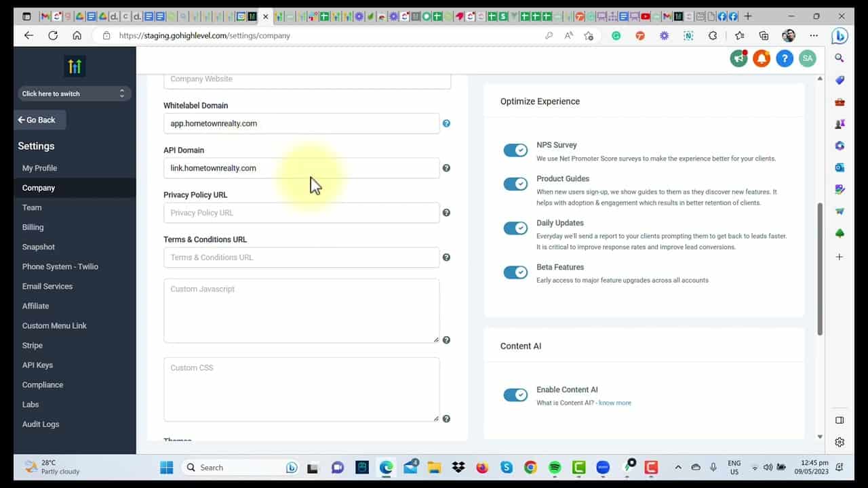Show hidden icons in system tray
Screen dimensions: 868x488
coord(677,468)
